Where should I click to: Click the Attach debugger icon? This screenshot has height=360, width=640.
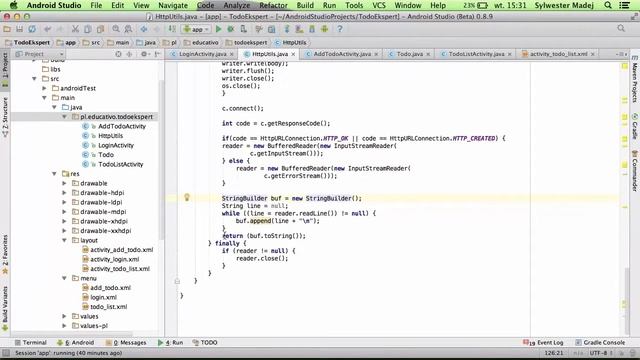coord(243,29)
